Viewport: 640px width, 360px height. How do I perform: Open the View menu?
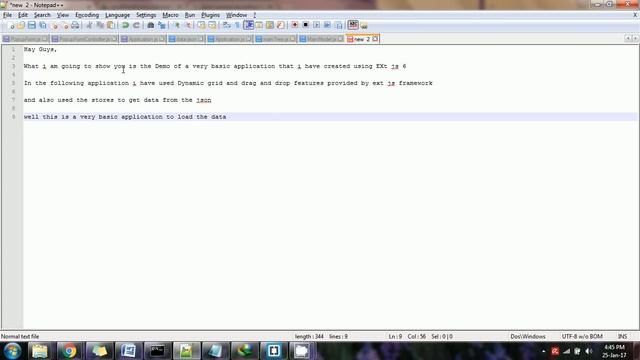[63, 15]
